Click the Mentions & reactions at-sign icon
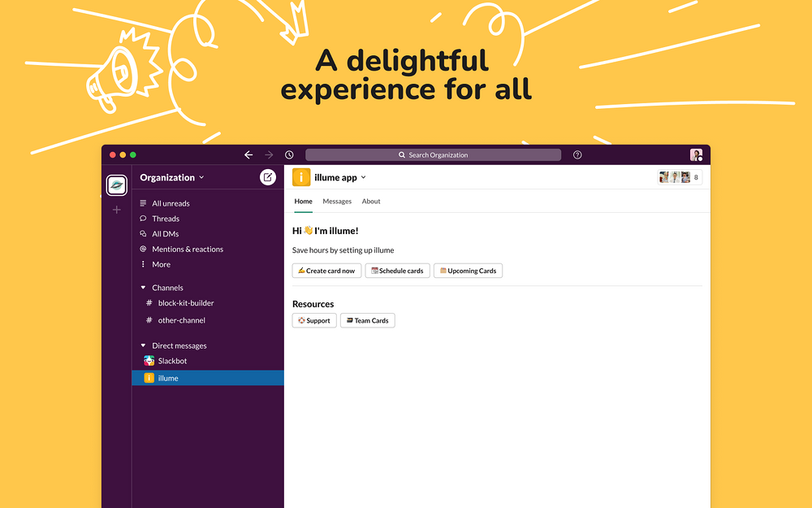Screen dimensions: 812x508 [144, 250]
